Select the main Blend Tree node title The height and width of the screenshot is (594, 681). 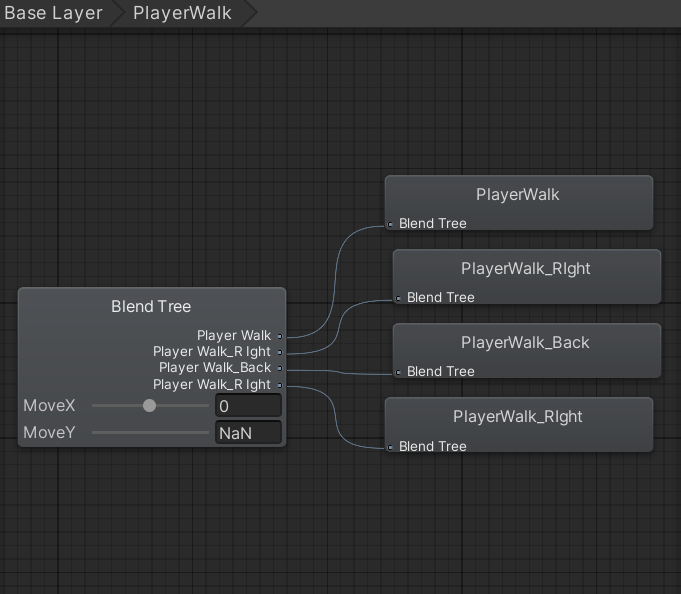tap(151, 307)
